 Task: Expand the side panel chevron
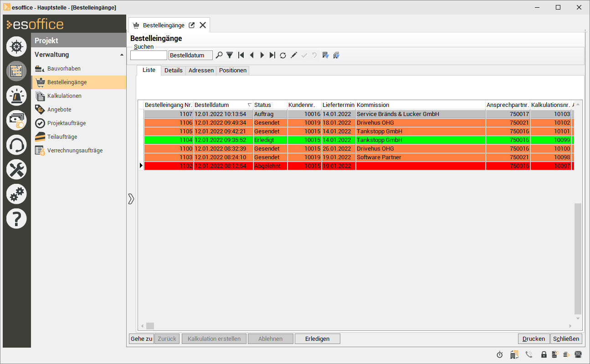click(x=131, y=199)
